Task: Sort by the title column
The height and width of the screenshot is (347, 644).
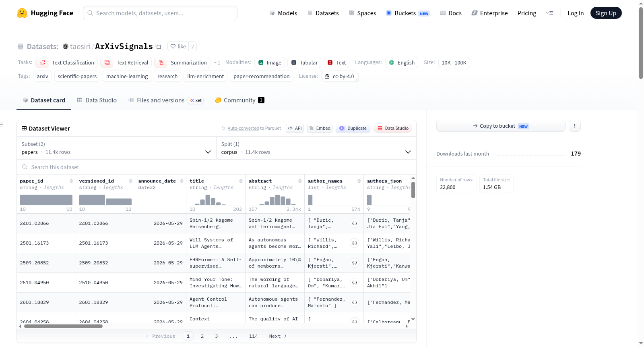Action: 241,181
